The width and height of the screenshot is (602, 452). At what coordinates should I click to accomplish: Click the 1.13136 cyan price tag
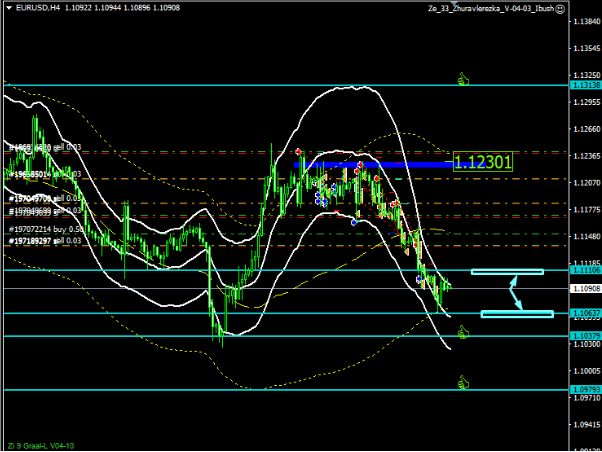[x=585, y=86]
